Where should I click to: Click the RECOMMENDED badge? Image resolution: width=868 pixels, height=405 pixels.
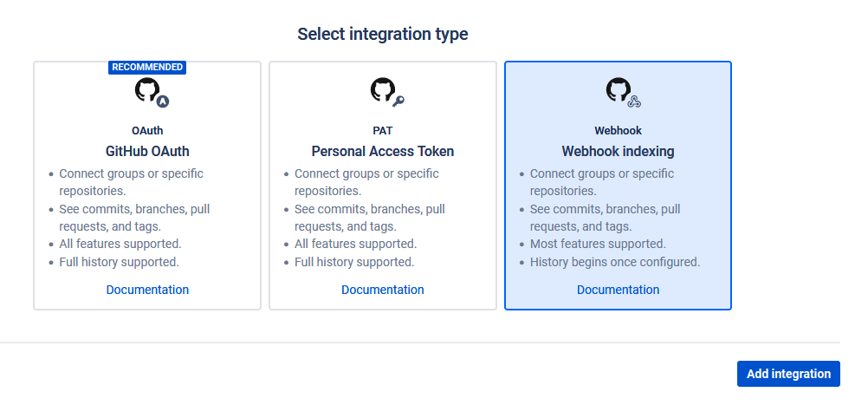tap(147, 67)
